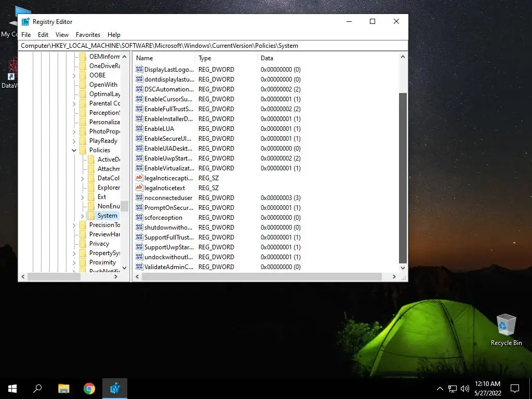Click the tree pane horizontal scrollbar thumb
Screen dimensions: 532x399
(x=54, y=277)
